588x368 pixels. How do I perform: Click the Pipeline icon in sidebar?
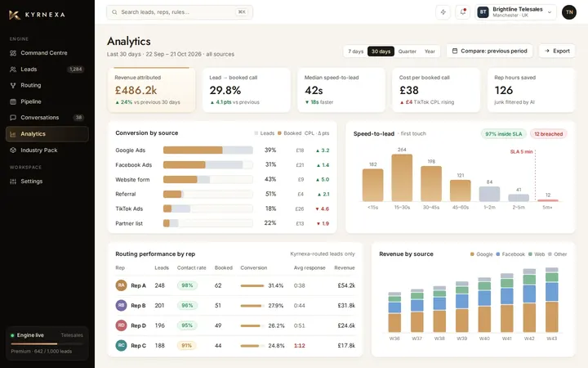tap(13, 101)
